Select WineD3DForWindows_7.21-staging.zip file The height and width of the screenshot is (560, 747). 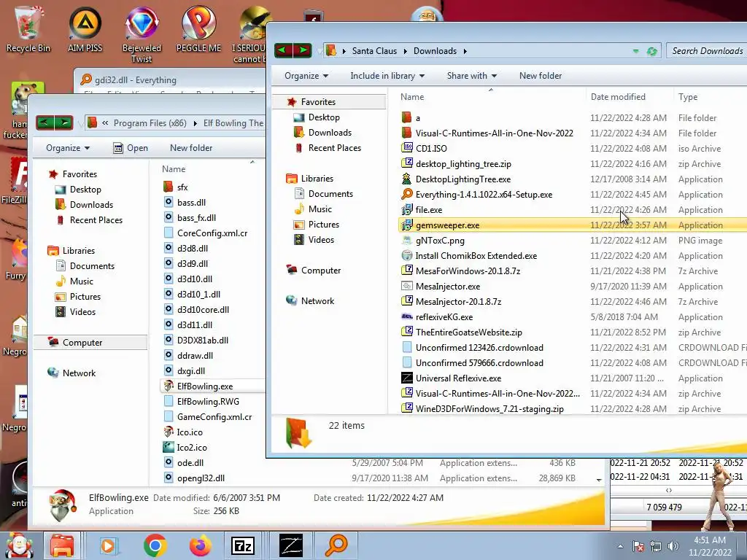click(489, 409)
